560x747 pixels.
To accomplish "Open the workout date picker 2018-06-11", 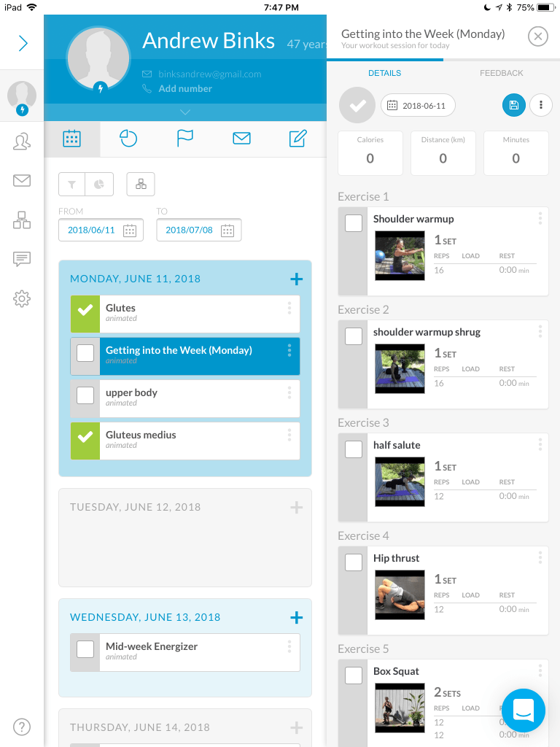I will pyautogui.click(x=418, y=105).
